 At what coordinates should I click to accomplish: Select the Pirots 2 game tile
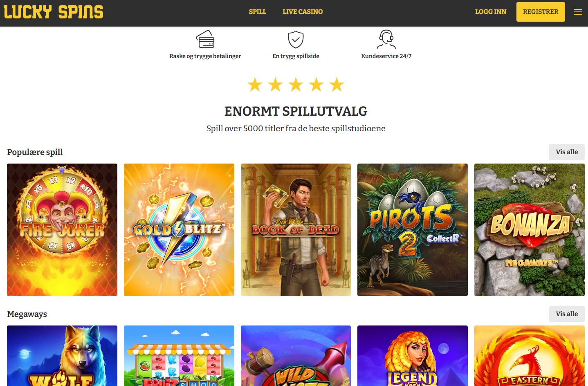click(413, 230)
